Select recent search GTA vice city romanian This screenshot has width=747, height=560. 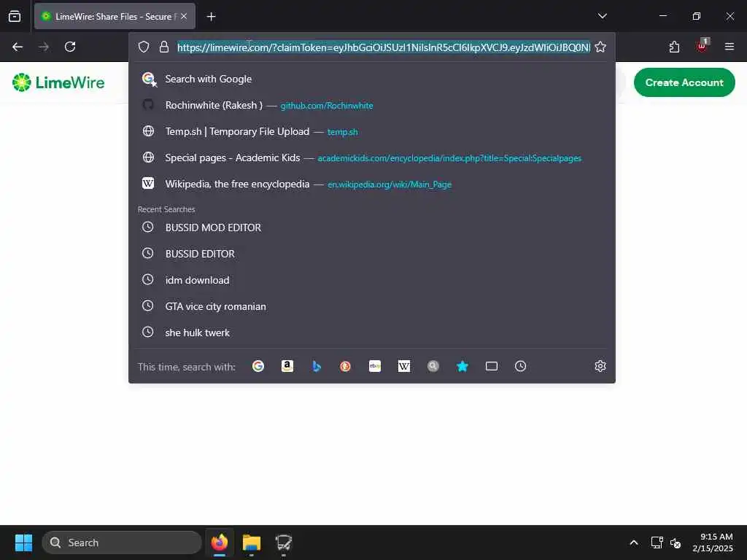tap(371, 306)
